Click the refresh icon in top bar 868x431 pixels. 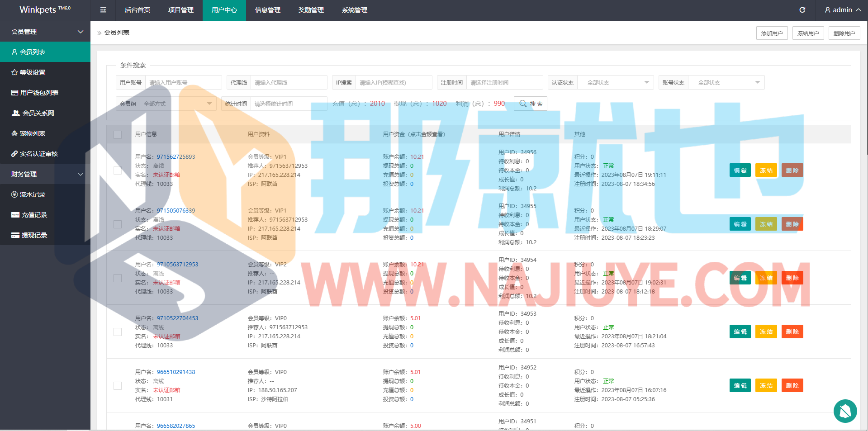(x=802, y=10)
